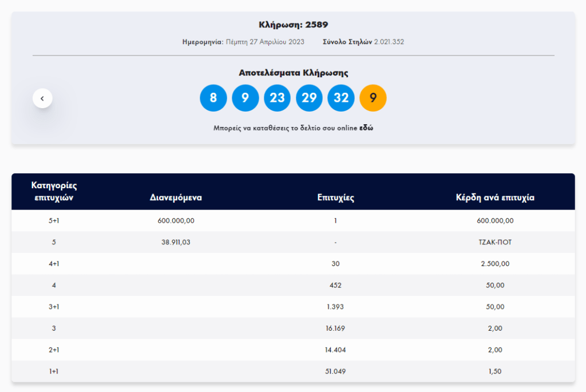Image resolution: width=586 pixels, height=392 pixels.
Task: Click the blue ball number 8
Action: 213,98
